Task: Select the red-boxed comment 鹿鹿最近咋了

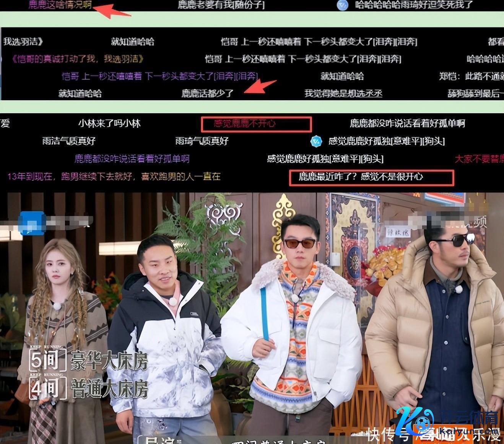Action: click(x=371, y=177)
